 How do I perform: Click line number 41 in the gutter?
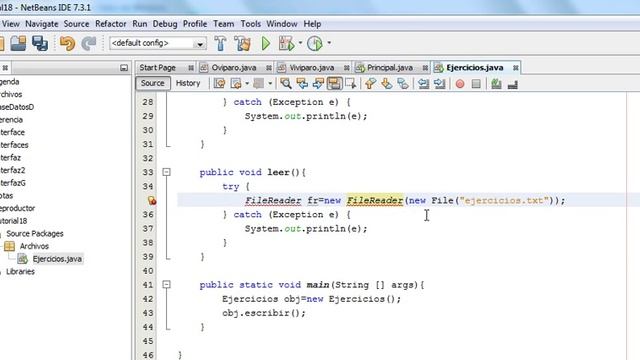coord(148,284)
